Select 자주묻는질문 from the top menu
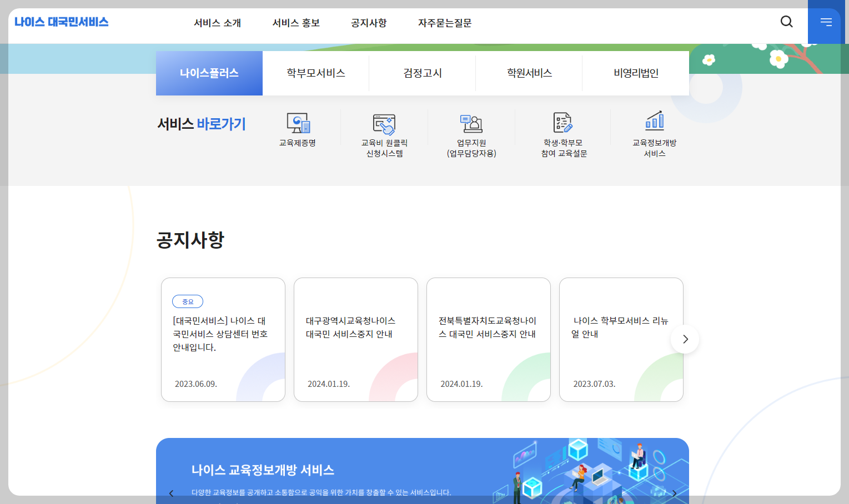Viewport: 849px width, 504px height. [444, 23]
